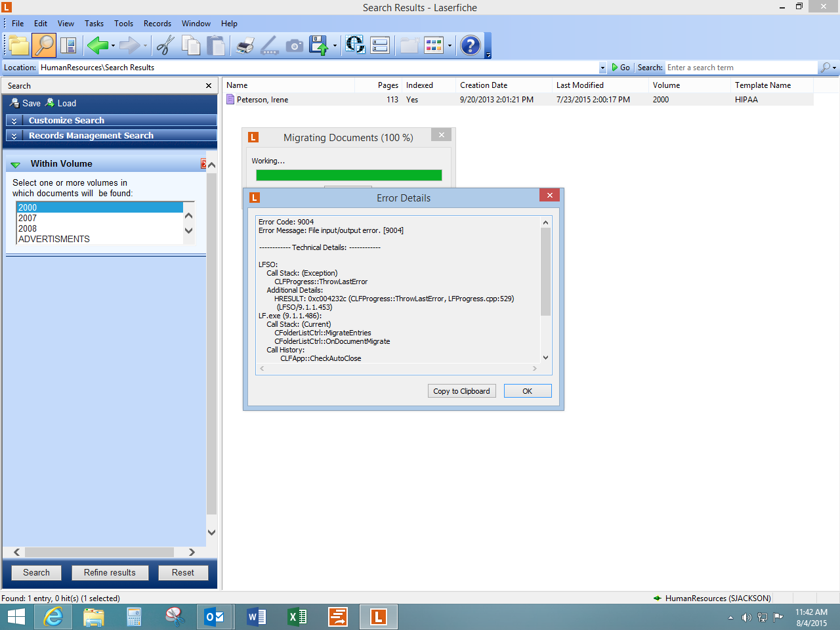Open the Tasks menu

tap(94, 24)
